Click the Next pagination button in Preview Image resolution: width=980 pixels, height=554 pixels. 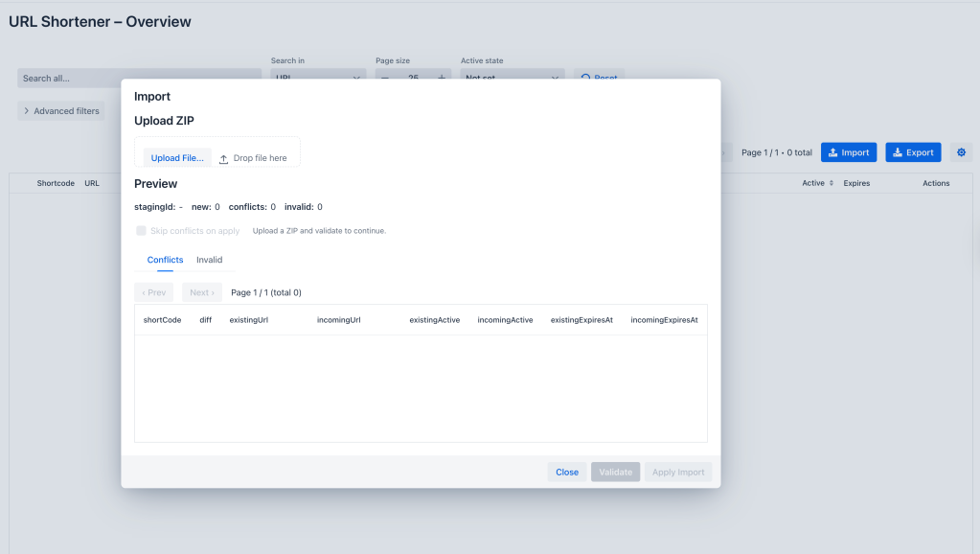[x=201, y=291]
